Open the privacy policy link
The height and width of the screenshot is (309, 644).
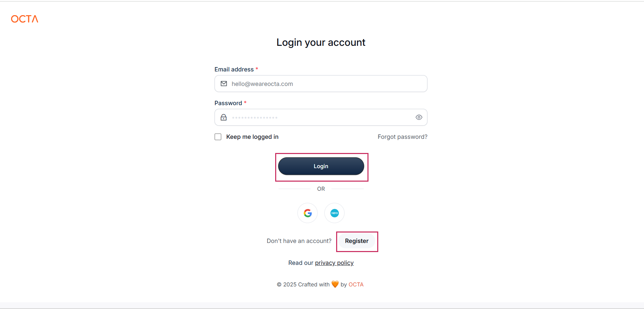click(x=334, y=263)
